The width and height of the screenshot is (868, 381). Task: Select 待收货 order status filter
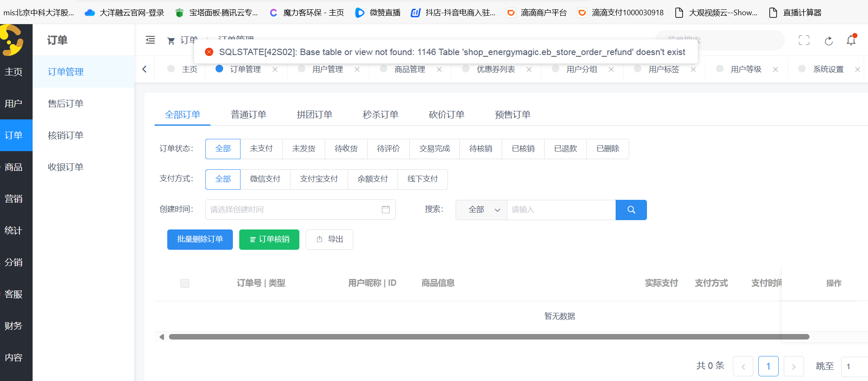[346, 149]
